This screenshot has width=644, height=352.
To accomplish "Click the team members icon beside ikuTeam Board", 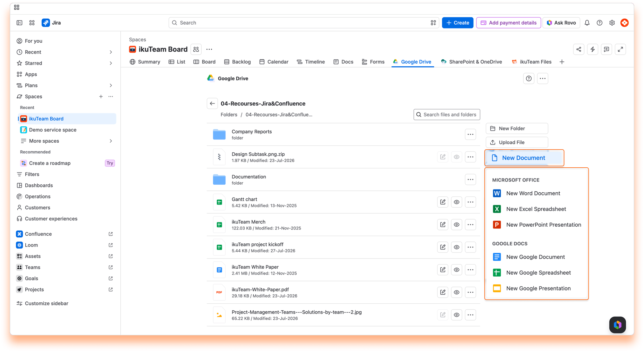I will [x=196, y=49].
